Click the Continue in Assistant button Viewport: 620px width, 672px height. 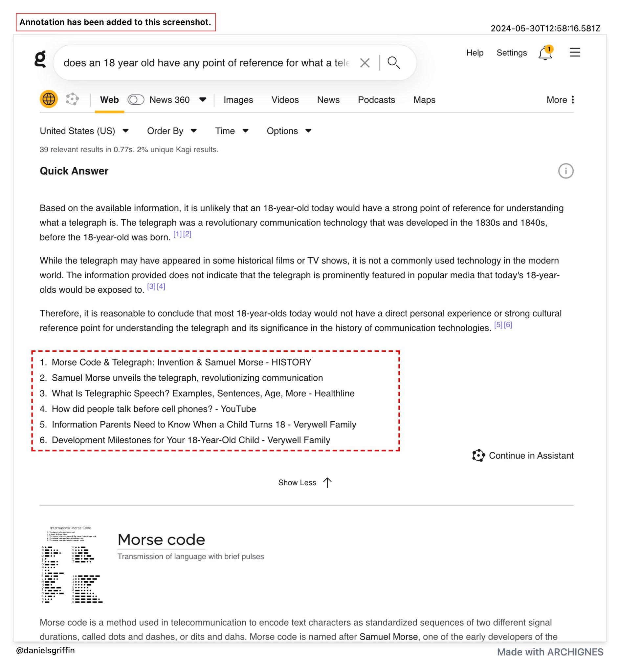pyautogui.click(x=523, y=455)
